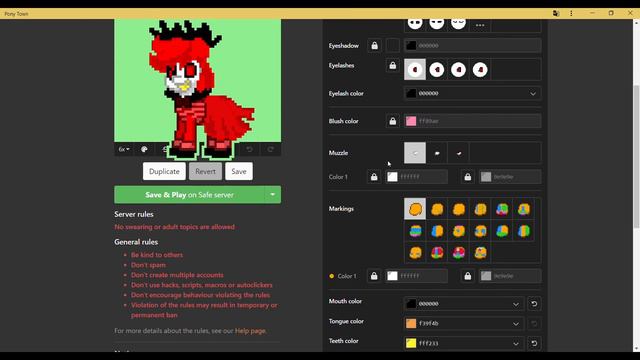Click the yellow Teeth color swatch
The height and width of the screenshot is (360, 640).
(x=411, y=343)
